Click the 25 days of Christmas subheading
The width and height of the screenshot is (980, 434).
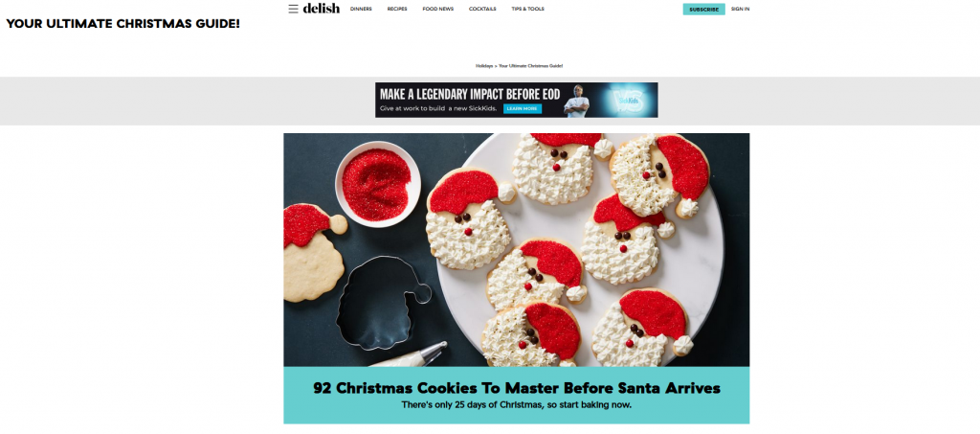[516, 405]
